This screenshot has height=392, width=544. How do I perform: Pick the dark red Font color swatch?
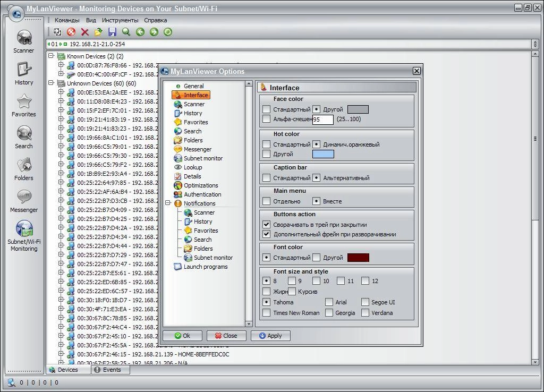pyautogui.click(x=358, y=258)
